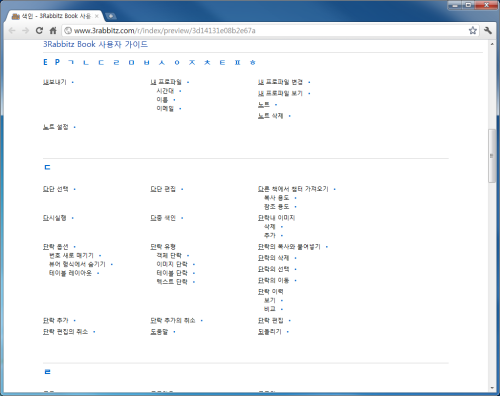Open a new browser tab

coord(110,16)
